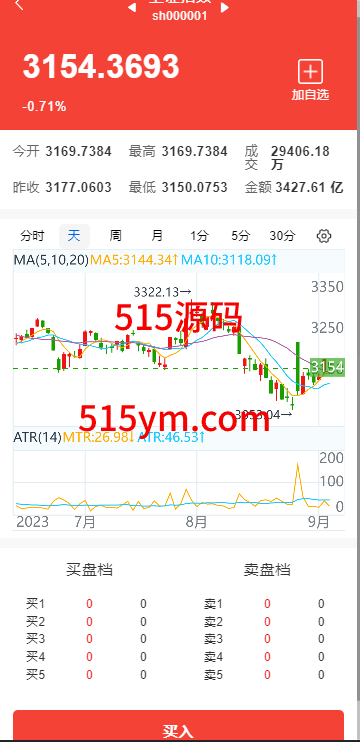This screenshot has height=742, width=360.
Task: Tap the red 买入 buy button
Action: pyautogui.click(x=178, y=725)
